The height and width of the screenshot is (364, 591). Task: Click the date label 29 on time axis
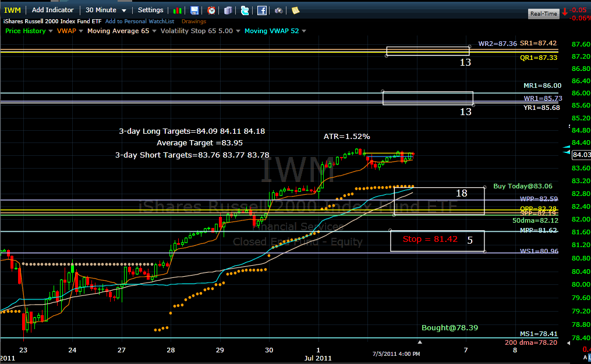pyautogui.click(x=220, y=350)
